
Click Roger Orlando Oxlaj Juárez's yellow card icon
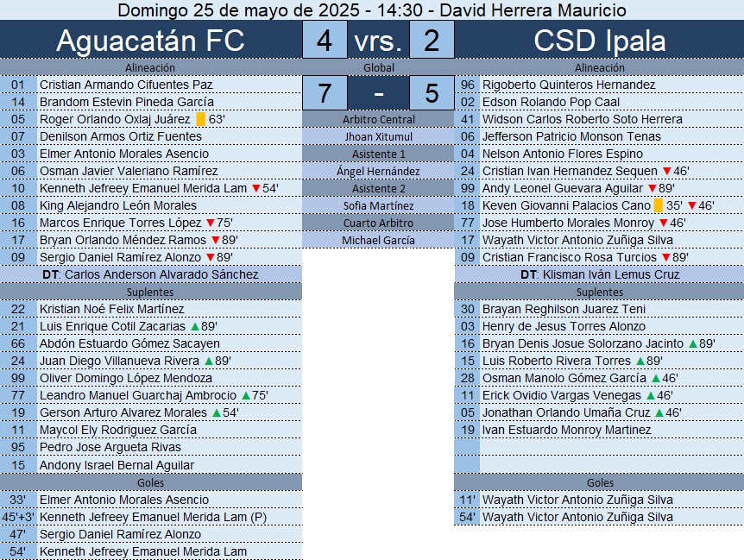201,119
